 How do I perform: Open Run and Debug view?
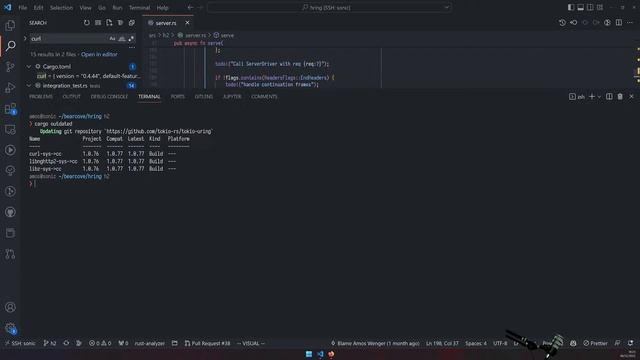10,87
